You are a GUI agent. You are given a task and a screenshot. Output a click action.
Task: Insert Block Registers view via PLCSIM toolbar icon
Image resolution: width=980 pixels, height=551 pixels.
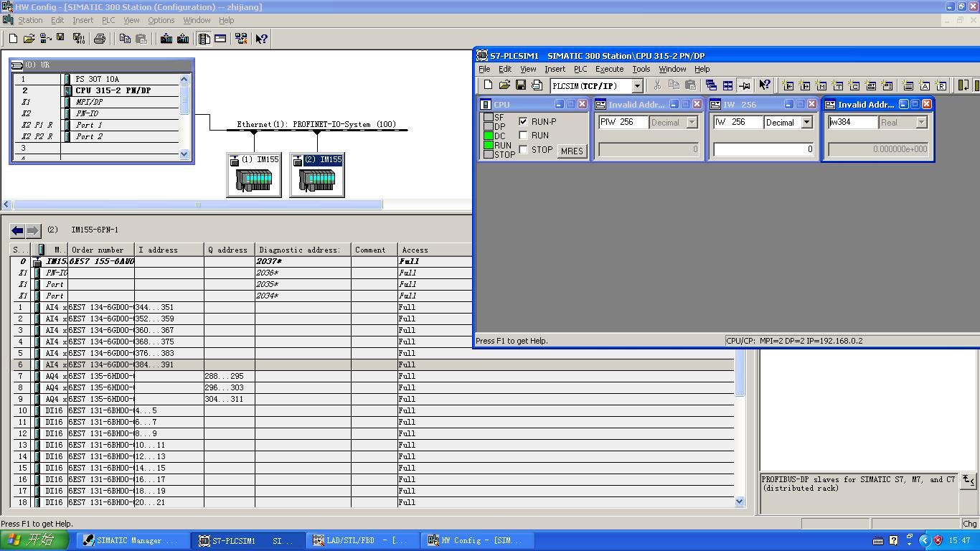pyautogui.click(x=941, y=85)
